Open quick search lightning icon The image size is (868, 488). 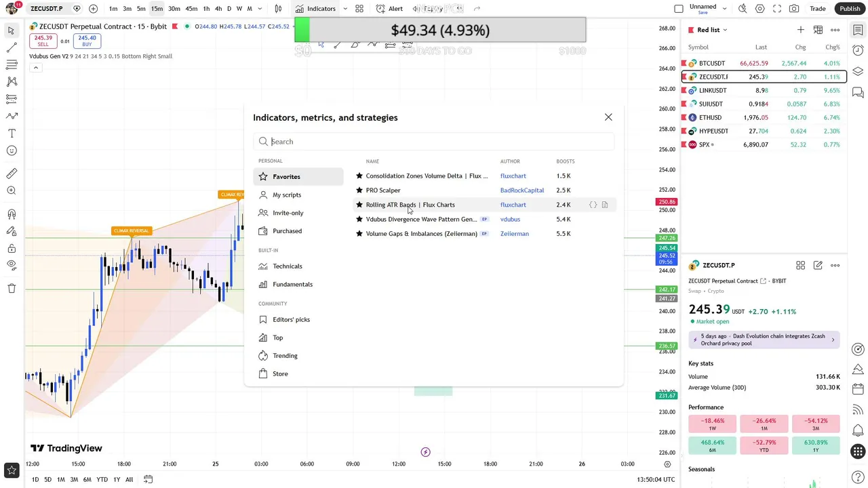(743, 9)
